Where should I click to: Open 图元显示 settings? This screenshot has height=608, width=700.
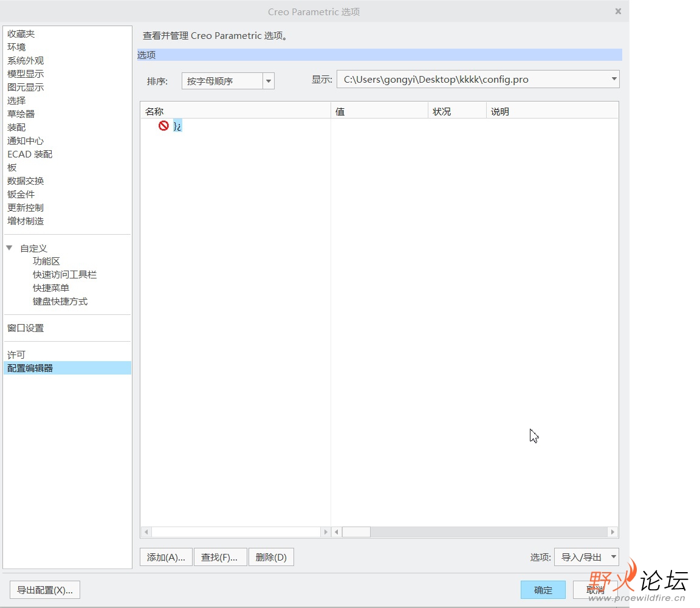pos(26,87)
